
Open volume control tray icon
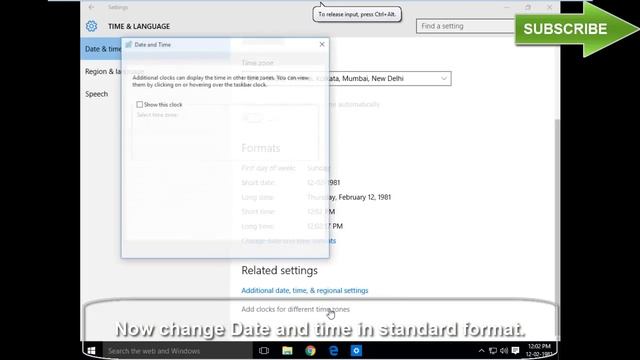pos(504,351)
